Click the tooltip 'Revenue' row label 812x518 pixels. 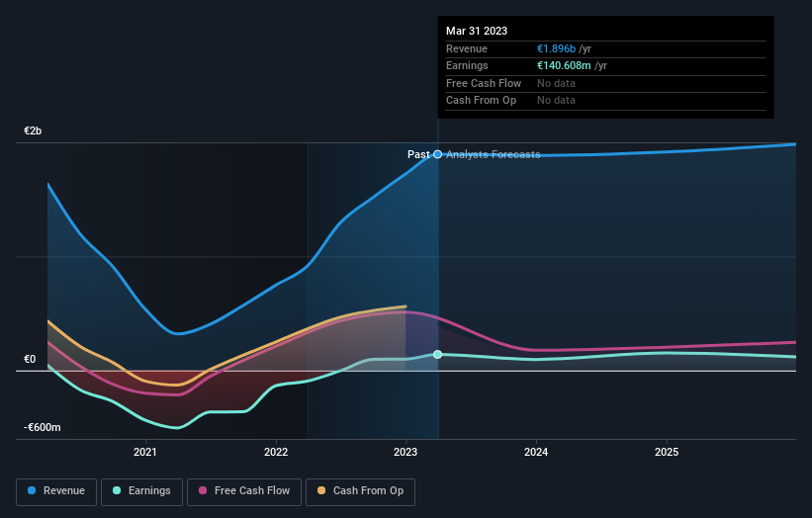[x=467, y=48]
